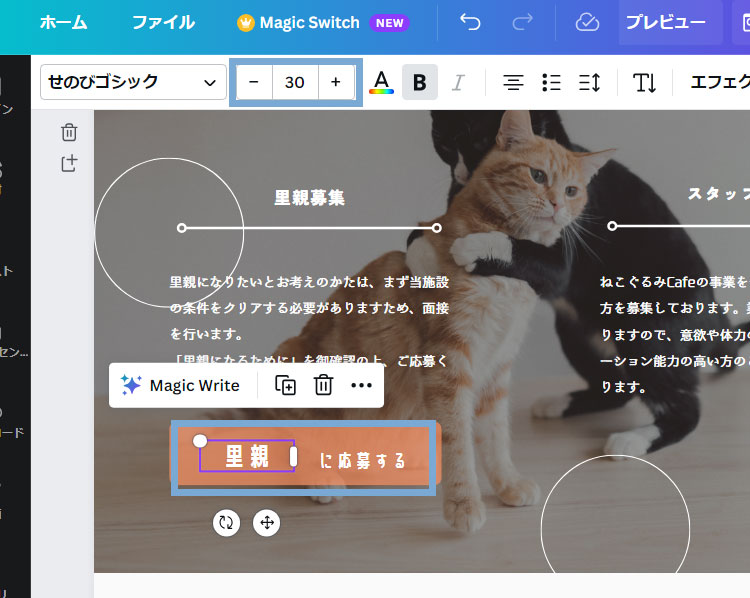The image size is (750, 598).
Task: Select the に応募する text
Action: click(x=363, y=461)
